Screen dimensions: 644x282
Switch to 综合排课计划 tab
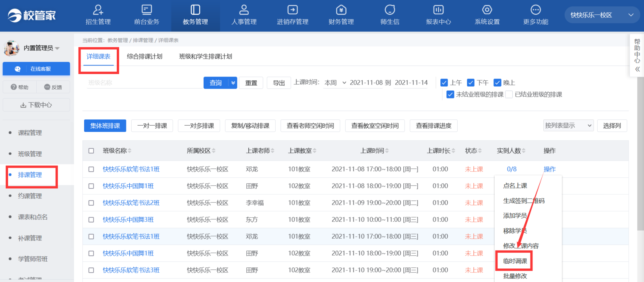144,57
